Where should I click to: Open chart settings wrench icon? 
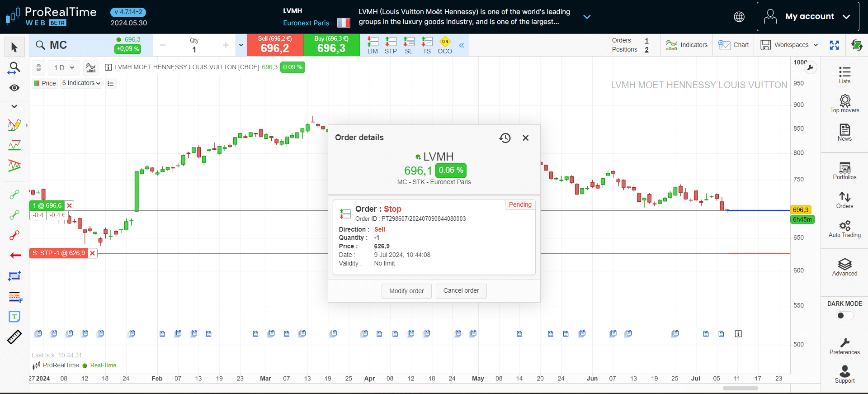click(x=811, y=68)
